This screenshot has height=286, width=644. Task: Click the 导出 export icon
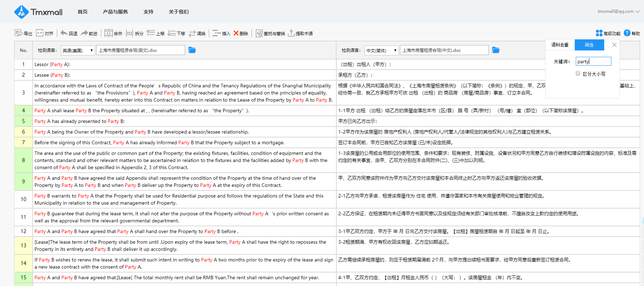coord(23,33)
